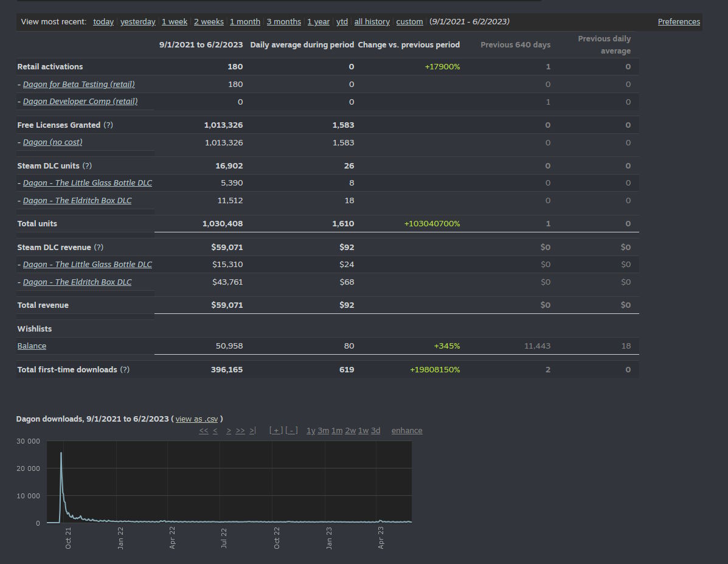The width and height of the screenshot is (728, 564).
Task: Switch the range to '1 month'
Action: click(244, 22)
